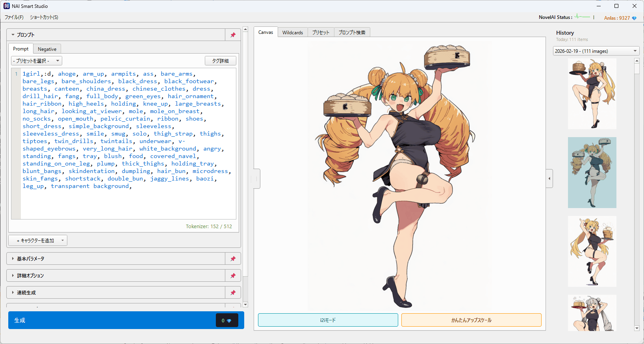The height and width of the screenshot is (344, 644).
Task: Click the Anlas diamond gem icon
Action: pos(634,18)
